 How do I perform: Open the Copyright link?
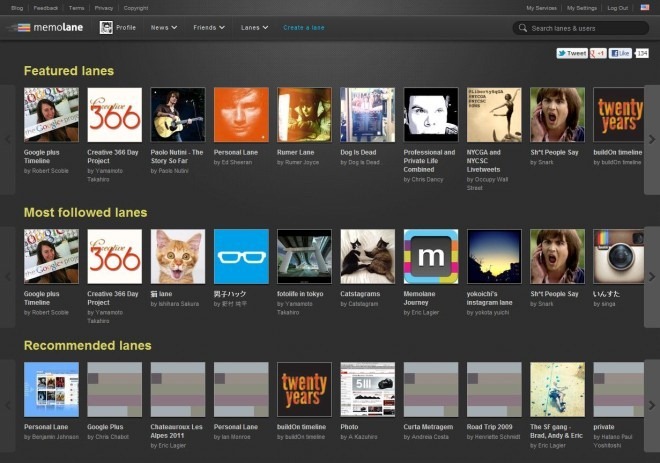(x=136, y=8)
